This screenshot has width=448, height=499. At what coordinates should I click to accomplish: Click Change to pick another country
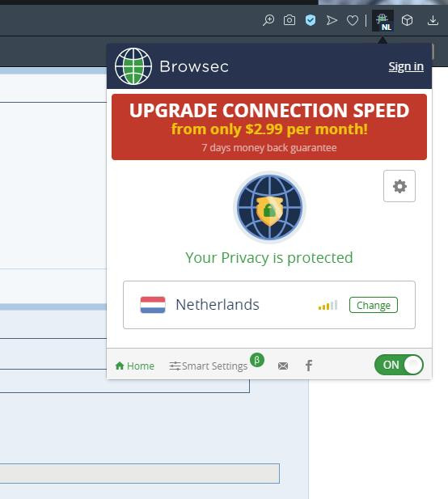(x=374, y=305)
